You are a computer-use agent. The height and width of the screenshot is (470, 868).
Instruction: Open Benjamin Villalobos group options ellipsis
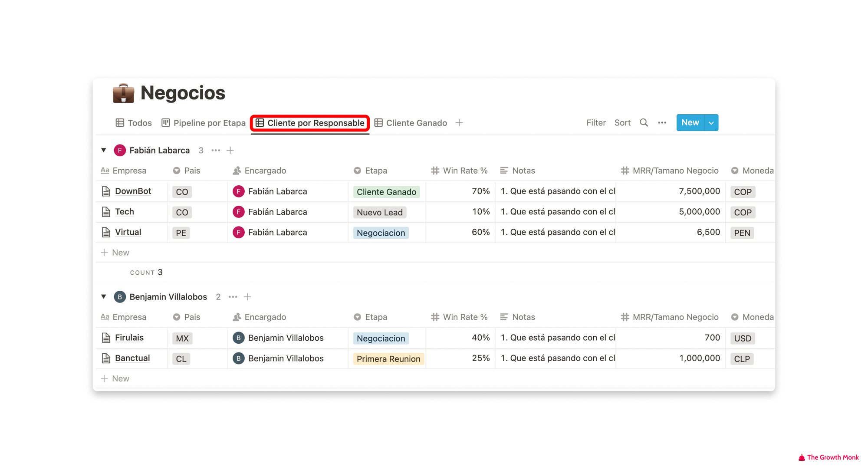coord(233,297)
